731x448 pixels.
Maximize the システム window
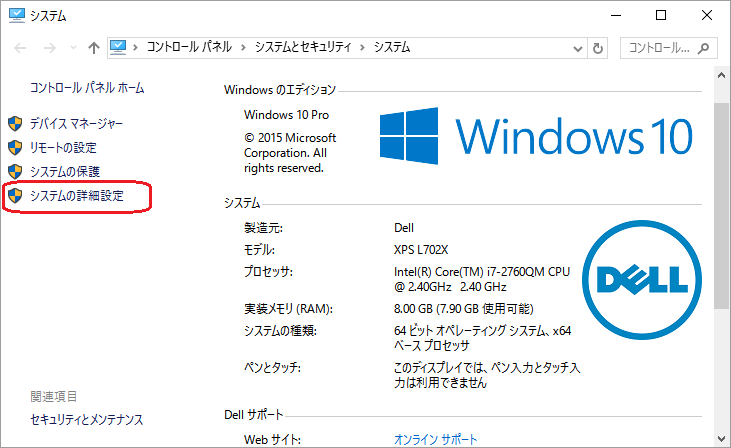pos(661,15)
